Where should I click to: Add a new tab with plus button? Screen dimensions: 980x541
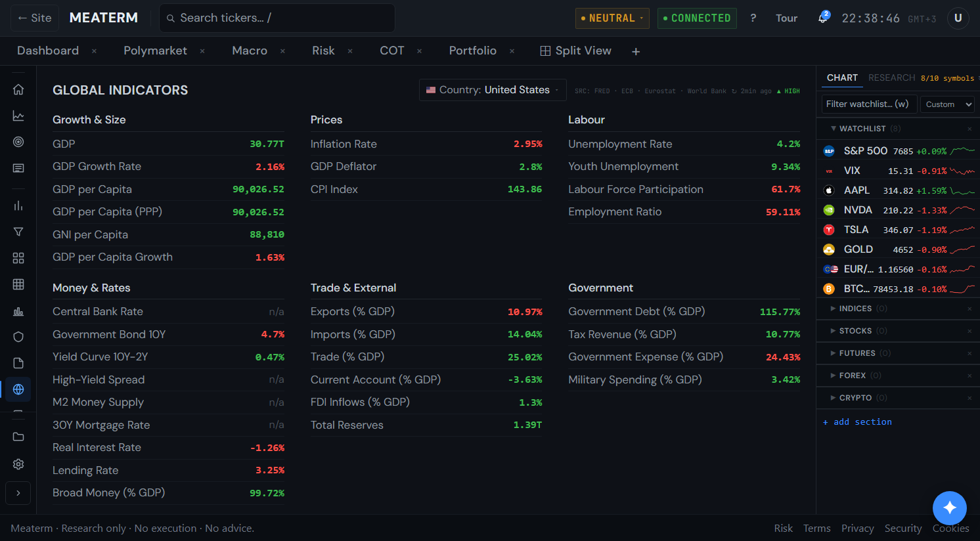[x=636, y=51]
